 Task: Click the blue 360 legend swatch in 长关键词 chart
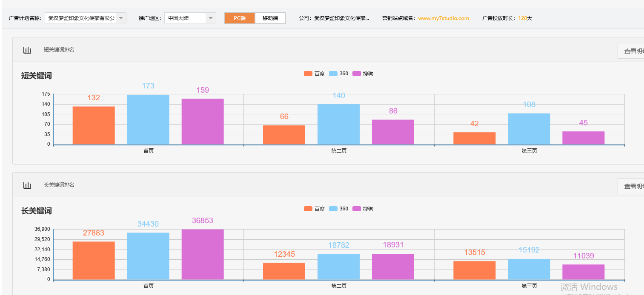click(334, 208)
